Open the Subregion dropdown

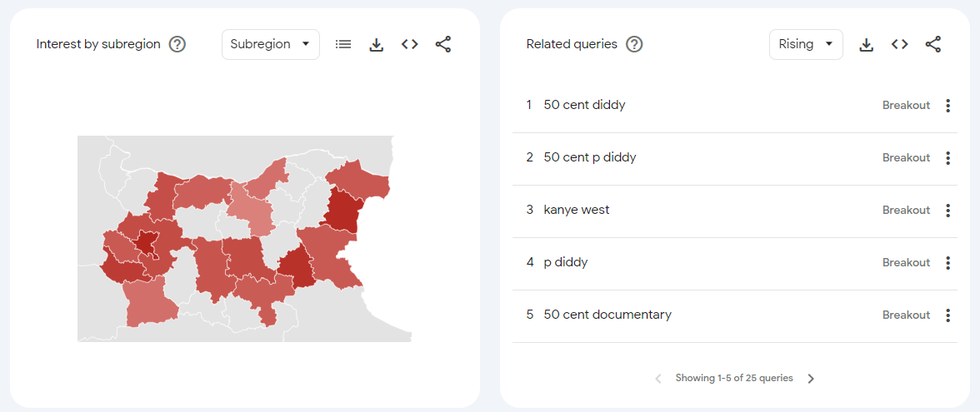[x=271, y=44]
